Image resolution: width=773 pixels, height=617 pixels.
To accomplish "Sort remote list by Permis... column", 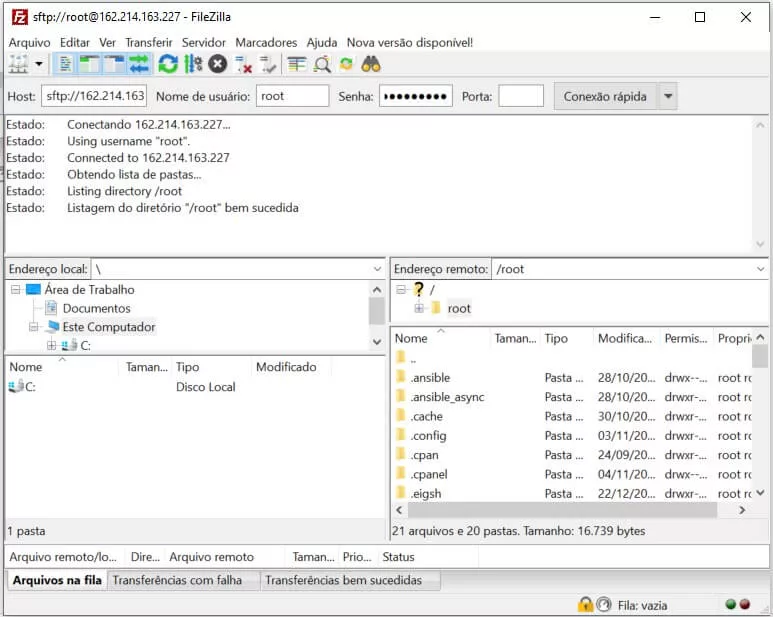I will click(686, 339).
